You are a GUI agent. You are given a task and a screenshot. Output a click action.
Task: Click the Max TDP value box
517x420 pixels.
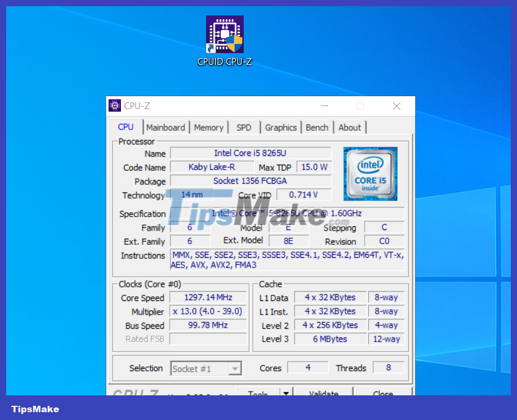[x=313, y=167]
